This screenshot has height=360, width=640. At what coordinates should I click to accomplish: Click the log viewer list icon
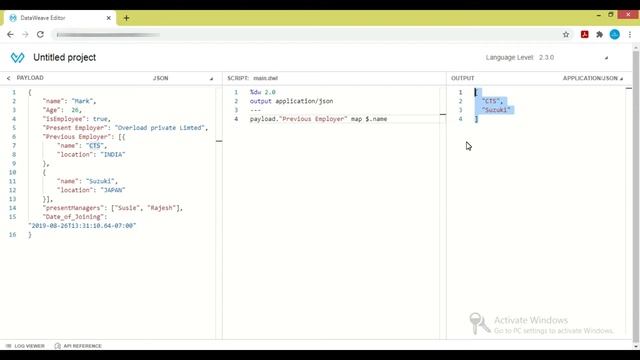9,346
